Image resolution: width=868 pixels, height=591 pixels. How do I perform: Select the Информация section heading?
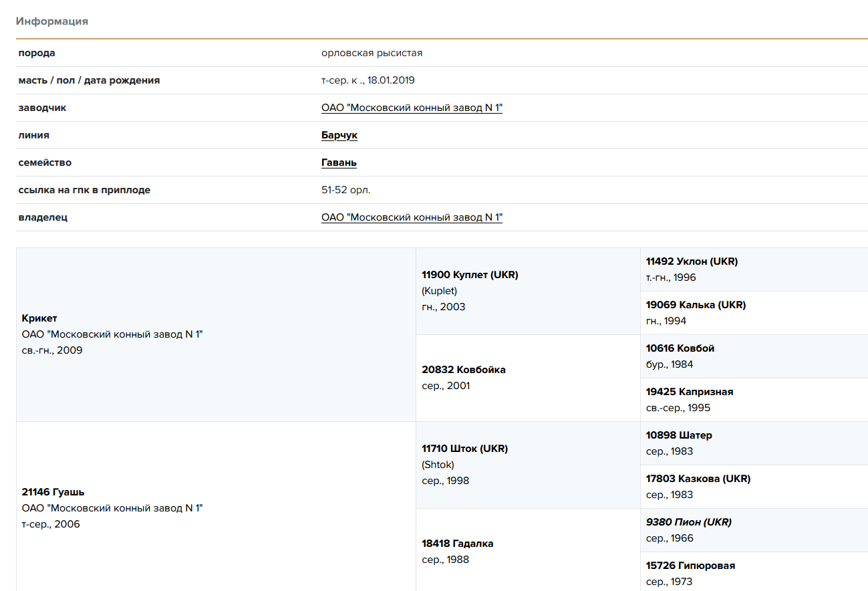(52, 21)
